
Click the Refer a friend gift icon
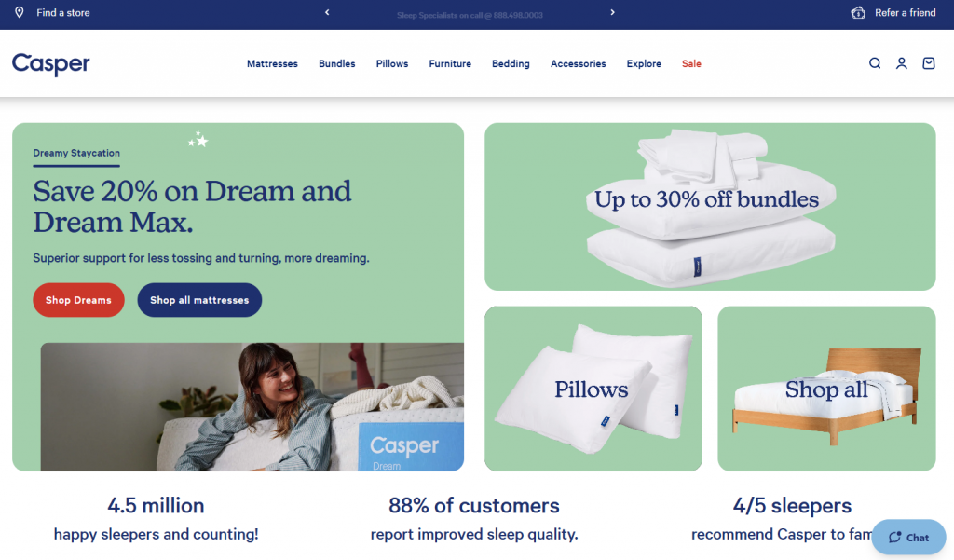858,12
